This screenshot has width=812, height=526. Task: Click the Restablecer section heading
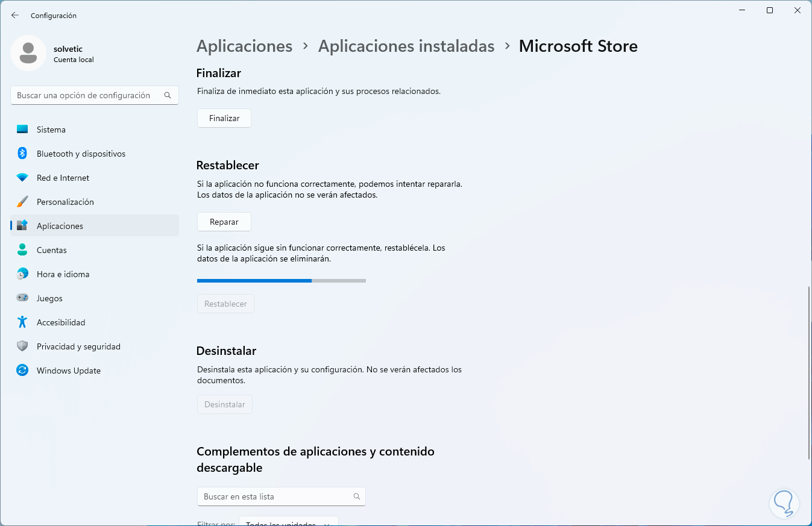pyautogui.click(x=228, y=165)
